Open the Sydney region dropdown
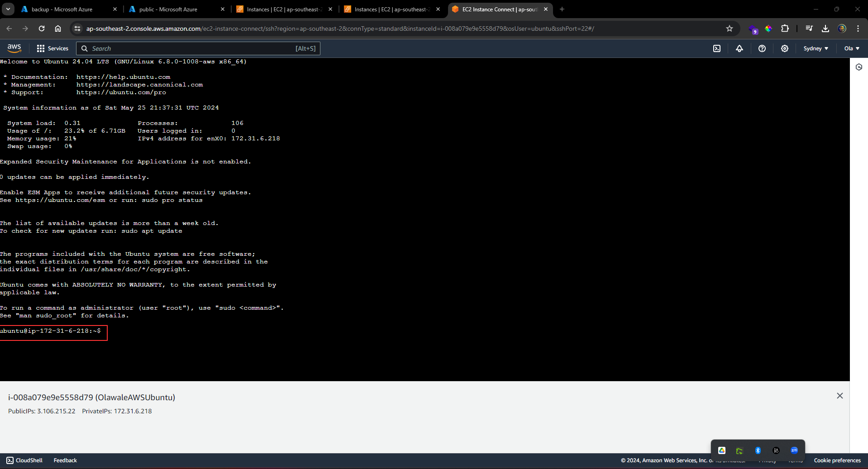The height and width of the screenshot is (469, 868). coord(816,48)
